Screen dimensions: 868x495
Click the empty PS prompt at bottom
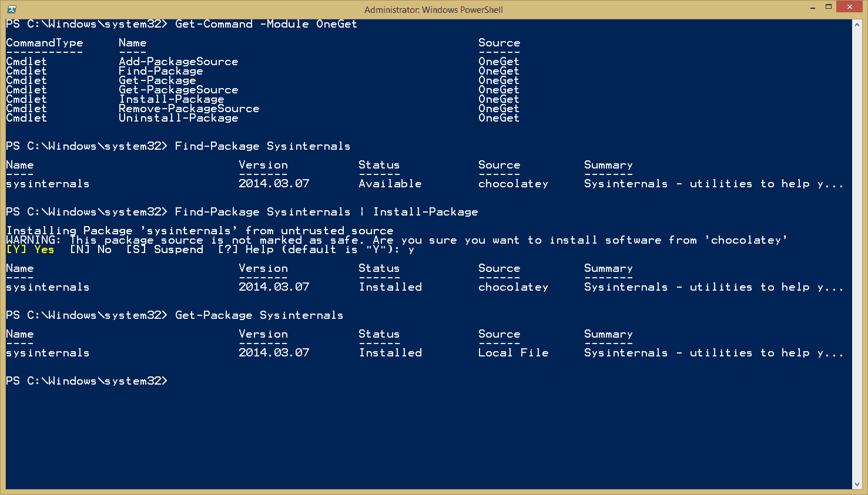(x=87, y=380)
